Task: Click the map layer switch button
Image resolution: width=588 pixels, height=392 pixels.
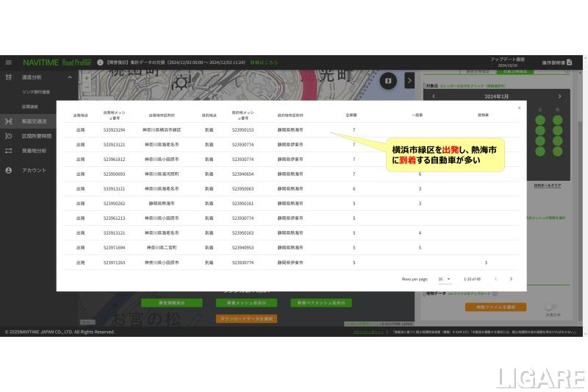Action: [x=390, y=80]
